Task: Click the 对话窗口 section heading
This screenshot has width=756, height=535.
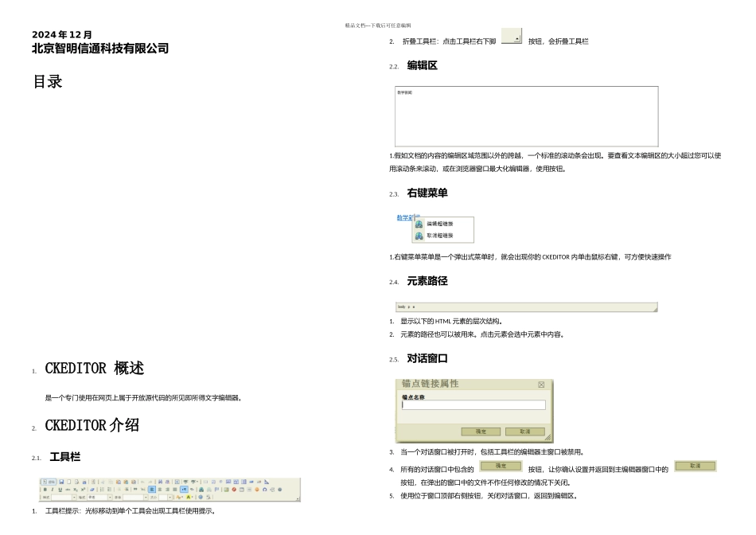Action: 427,358
